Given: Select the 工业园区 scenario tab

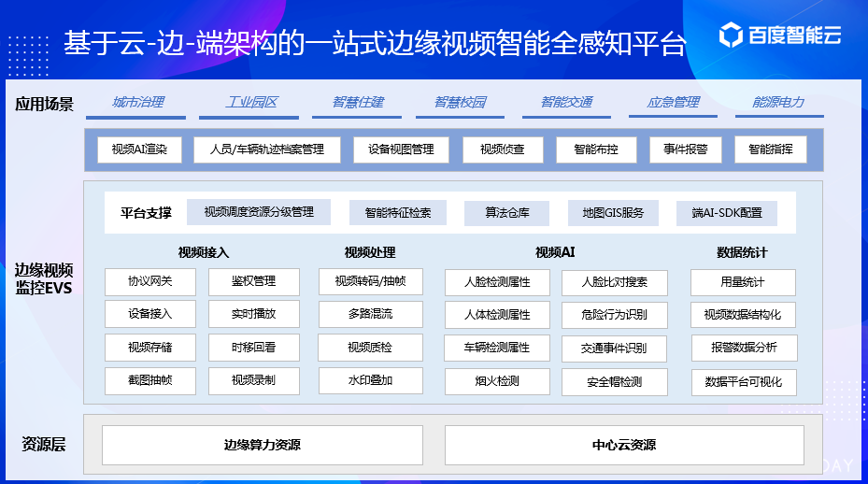Looking at the screenshot, I should coord(250,103).
